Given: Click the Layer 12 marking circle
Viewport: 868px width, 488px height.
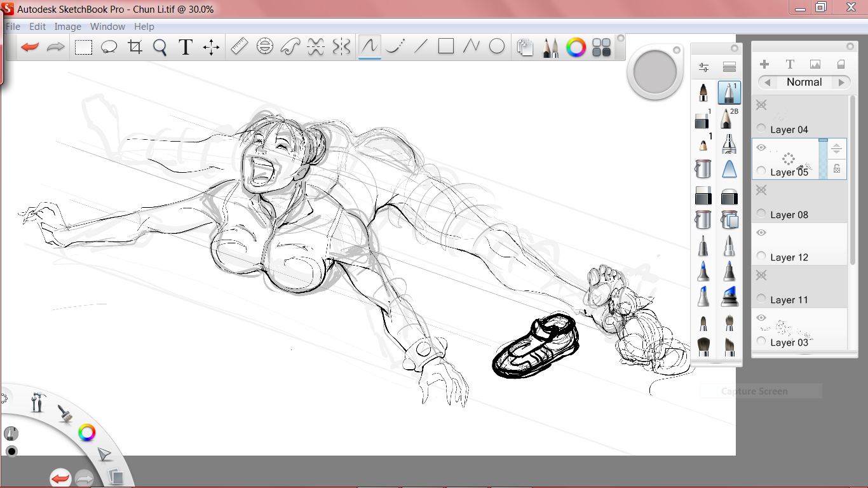Looking at the screenshot, I should click(761, 257).
